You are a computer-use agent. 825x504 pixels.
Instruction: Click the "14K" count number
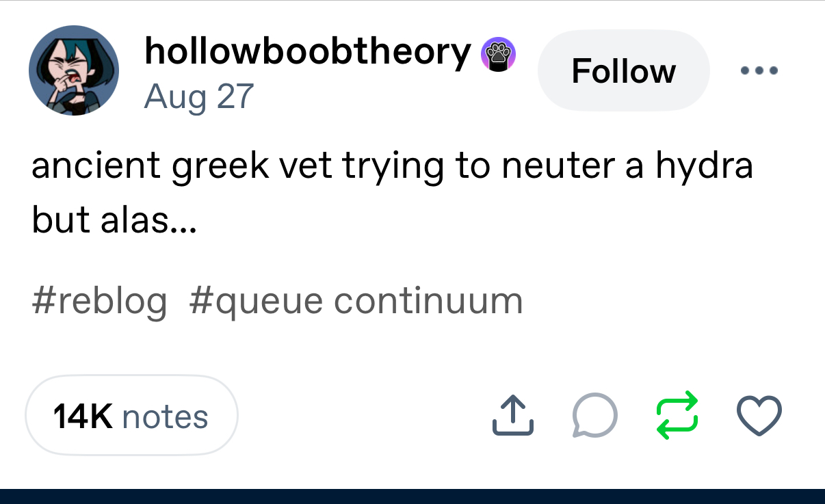[82, 416]
